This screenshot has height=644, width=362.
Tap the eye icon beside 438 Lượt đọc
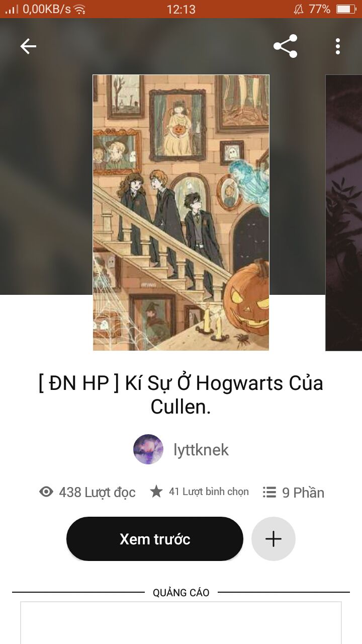46,492
